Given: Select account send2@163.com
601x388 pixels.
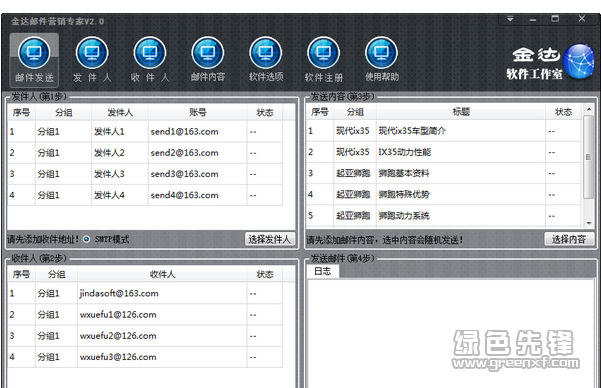Looking at the screenshot, I should [x=184, y=153].
